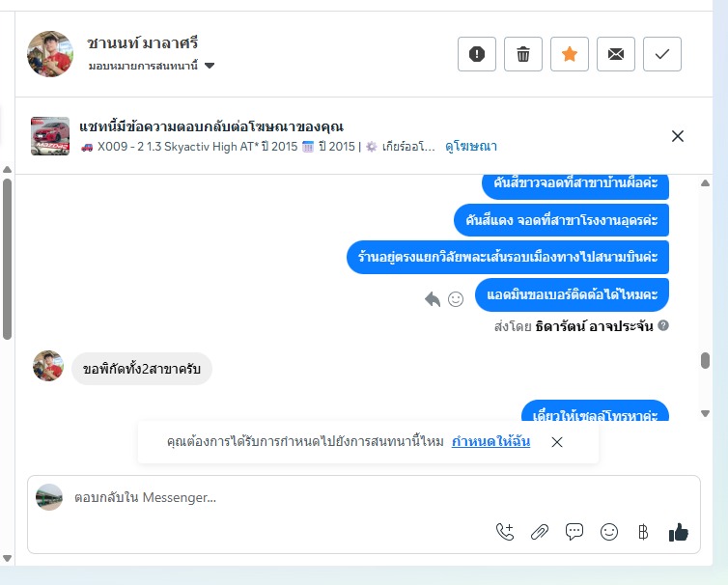Viewport: 728px width, 585px height.
Task: Attach a file with paperclip icon
Action: coord(540,532)
